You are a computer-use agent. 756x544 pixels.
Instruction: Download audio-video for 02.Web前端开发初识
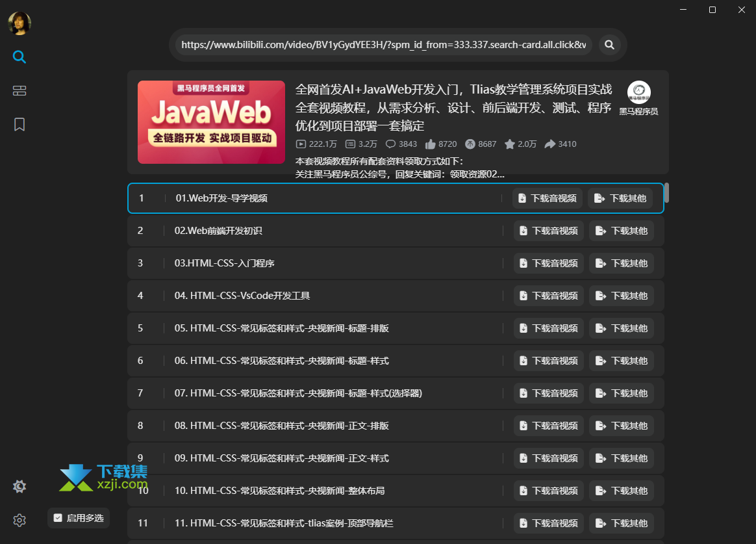click(x=549, y=231)
